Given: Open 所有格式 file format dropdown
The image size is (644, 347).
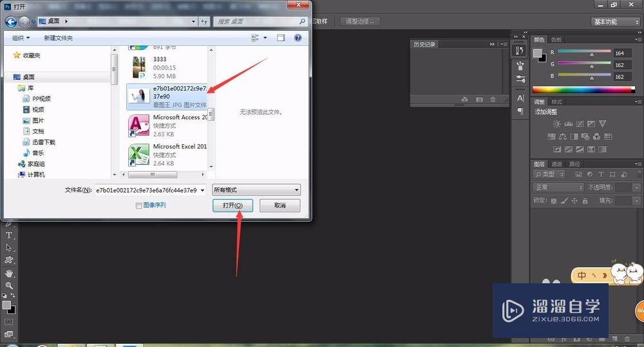Looking at the screenshot, I should pos(256,190).
